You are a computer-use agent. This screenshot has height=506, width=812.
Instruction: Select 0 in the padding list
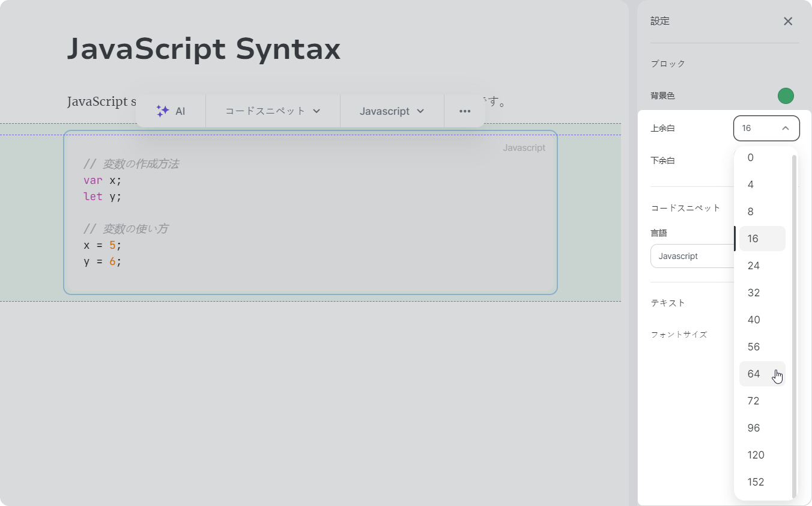pos(762,157)
